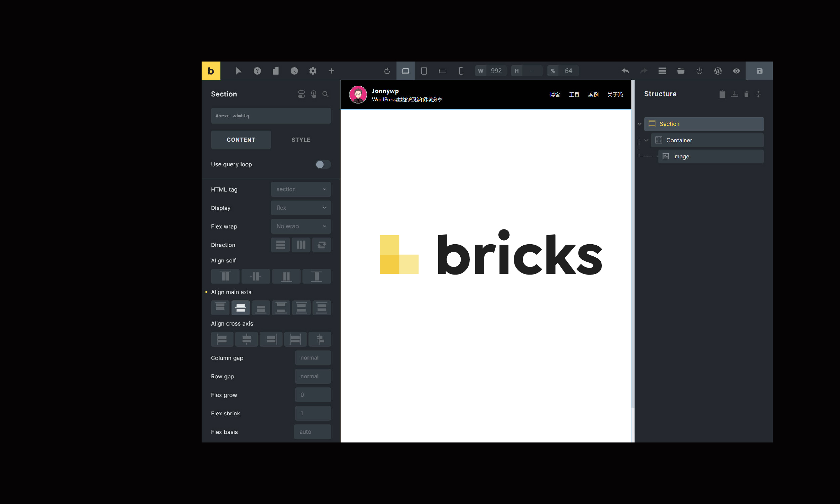
Task: Open the settings gear icon
Action: pos(313,71)
